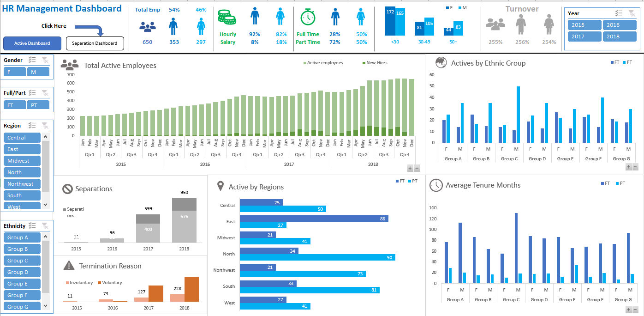
Task: Click the down chevron in the Region slicer
Action: pos(45,204)
